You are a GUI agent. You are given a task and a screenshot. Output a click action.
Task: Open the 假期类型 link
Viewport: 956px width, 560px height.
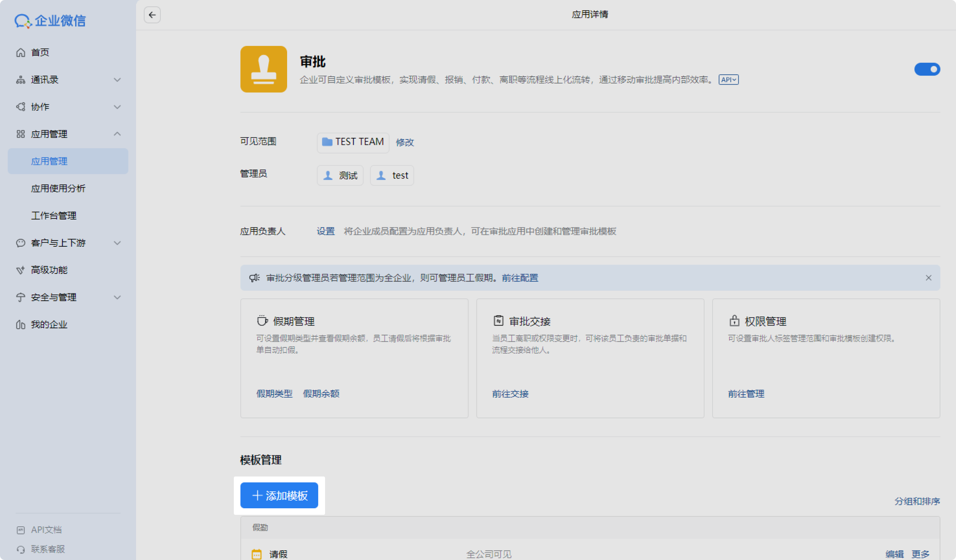coord(274,393)
